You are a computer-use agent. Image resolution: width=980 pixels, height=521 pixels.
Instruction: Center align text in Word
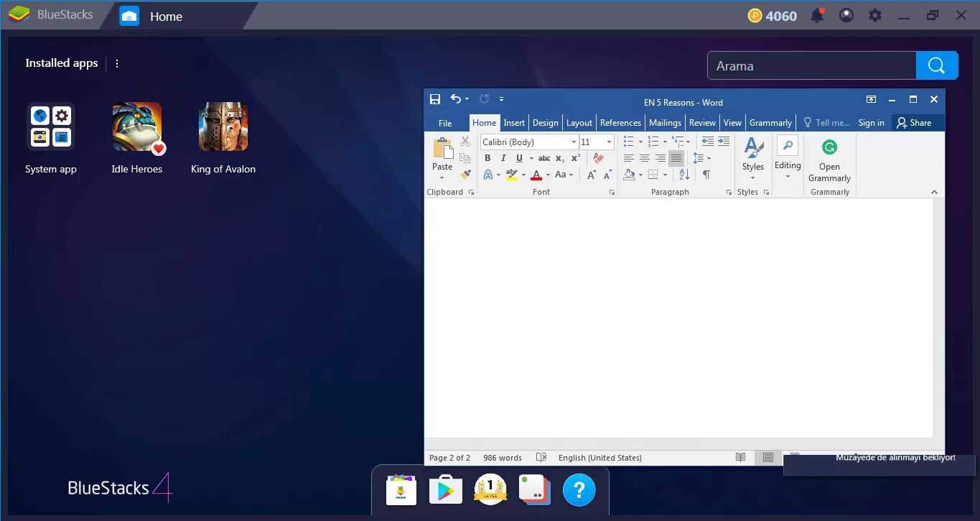point(645,158)
